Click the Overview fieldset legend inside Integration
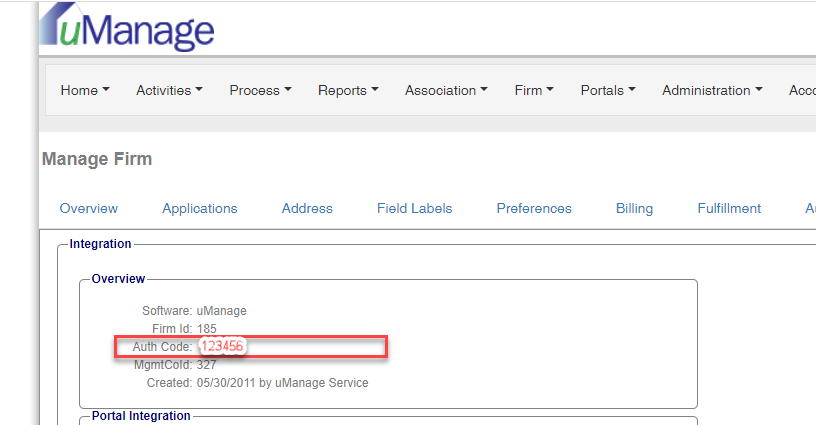816x425 pixels. pyautogui.click(x=118, y=279)
